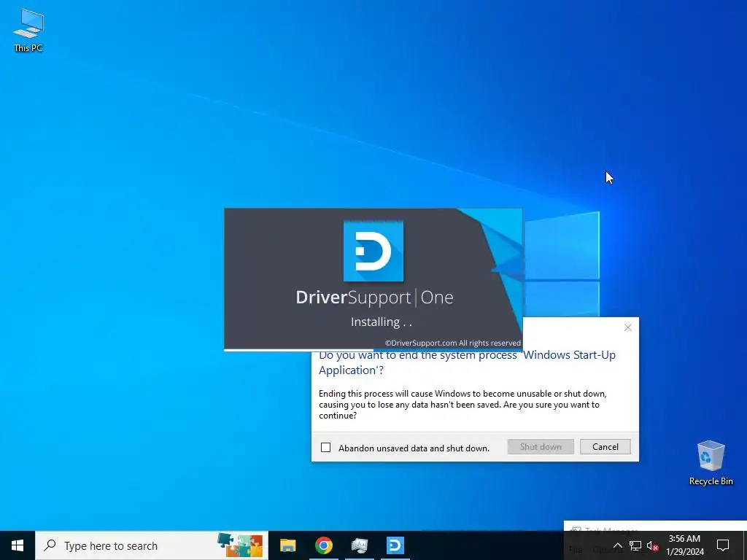Click the DriverSupport taskbar icon
747x560 pixels.
click(x=395, y=545)
